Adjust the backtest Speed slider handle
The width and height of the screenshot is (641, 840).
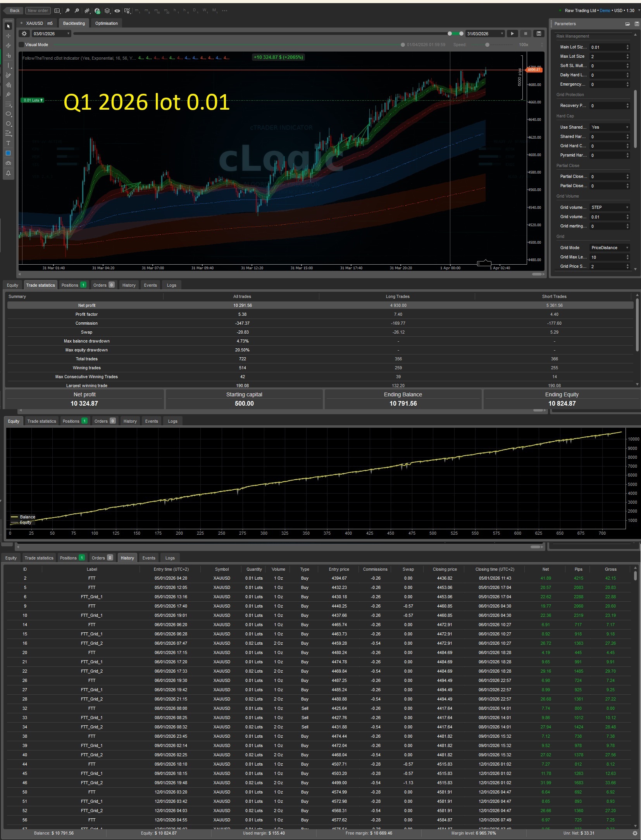(x=487, y=45)
